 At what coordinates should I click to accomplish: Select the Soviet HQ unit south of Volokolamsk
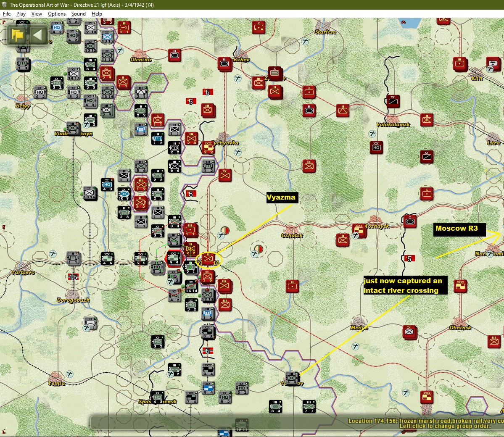pos(376,147)
